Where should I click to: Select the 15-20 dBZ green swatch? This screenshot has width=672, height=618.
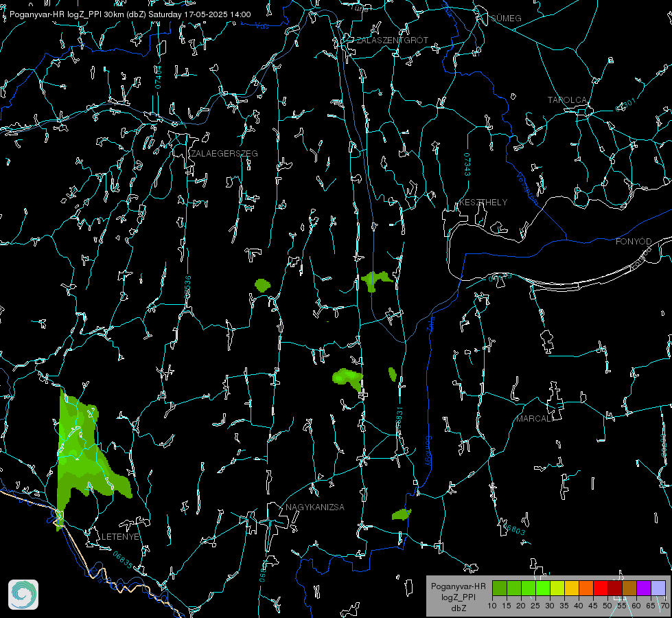514,588
